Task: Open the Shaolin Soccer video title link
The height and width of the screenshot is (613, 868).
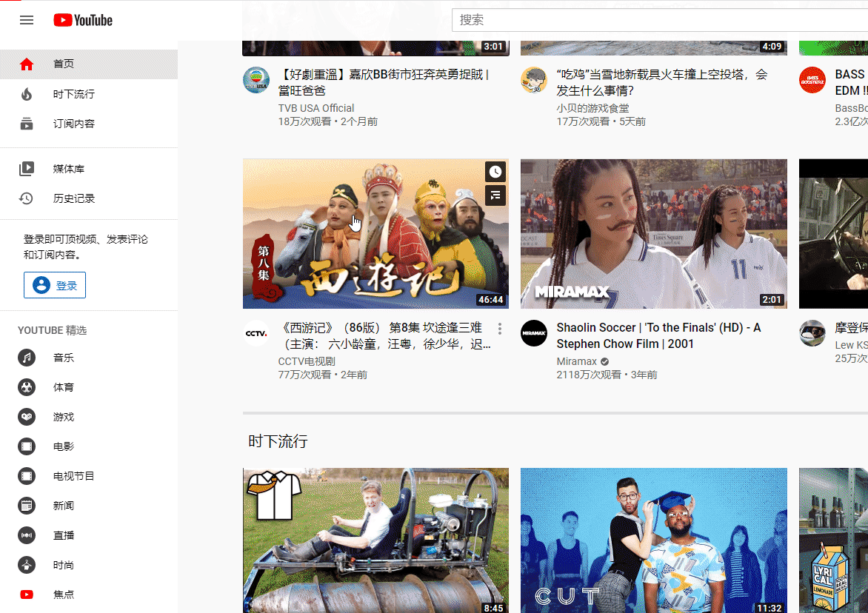Action: (x=658, y=335)
